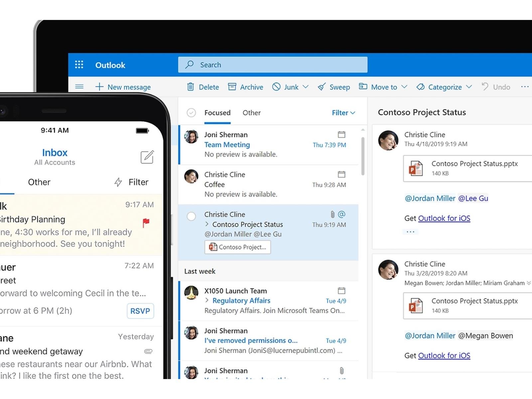This screenshot has height=399, width=532.
Task: Click the search magnifier icon
Action: (190, 64)
